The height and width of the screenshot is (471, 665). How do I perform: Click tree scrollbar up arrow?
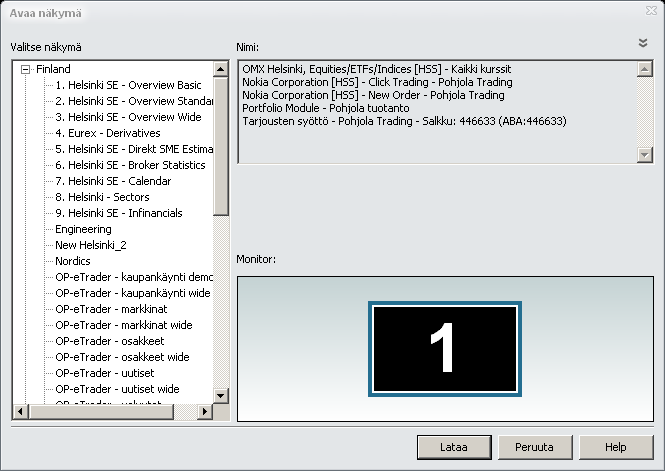pyautogui.click(x=221, y=69)
